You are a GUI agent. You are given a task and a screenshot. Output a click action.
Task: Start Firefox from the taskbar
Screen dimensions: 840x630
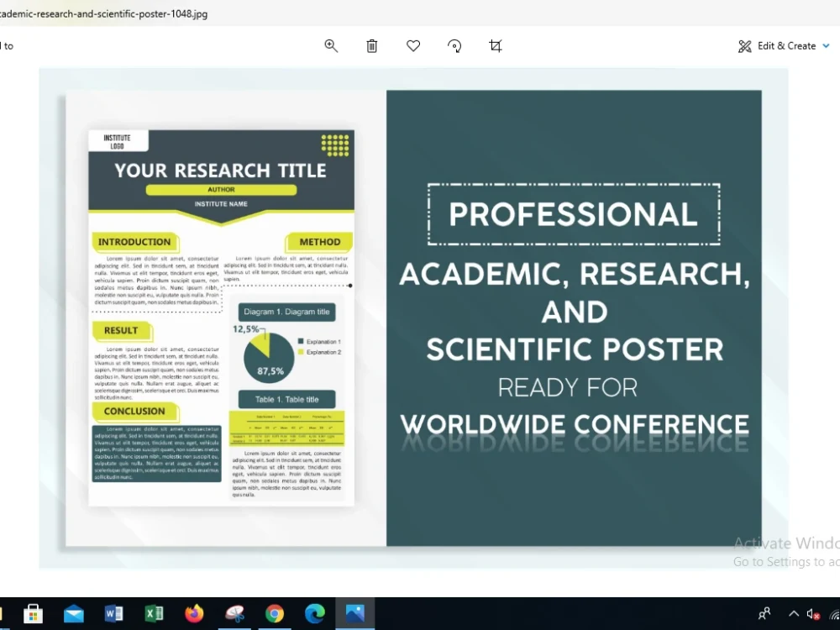coord(194,613)
